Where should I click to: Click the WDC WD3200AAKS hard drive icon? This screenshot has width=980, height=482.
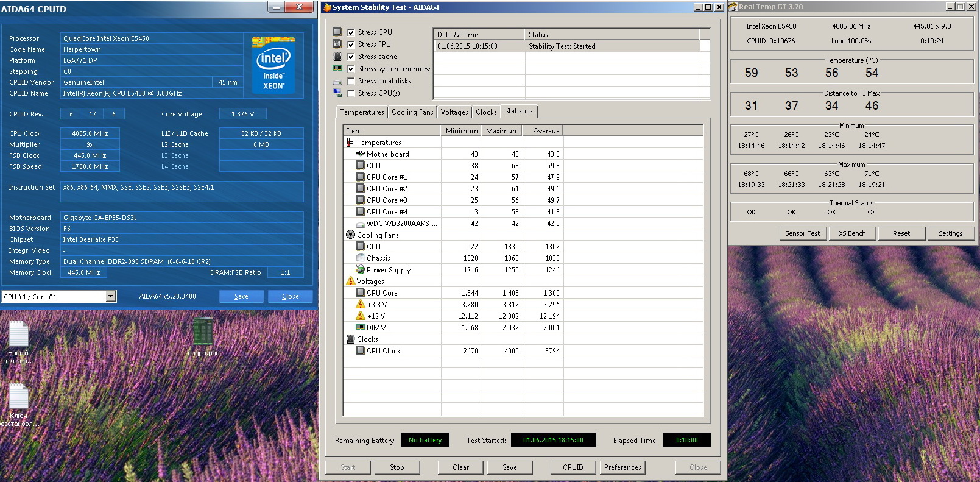360,224
